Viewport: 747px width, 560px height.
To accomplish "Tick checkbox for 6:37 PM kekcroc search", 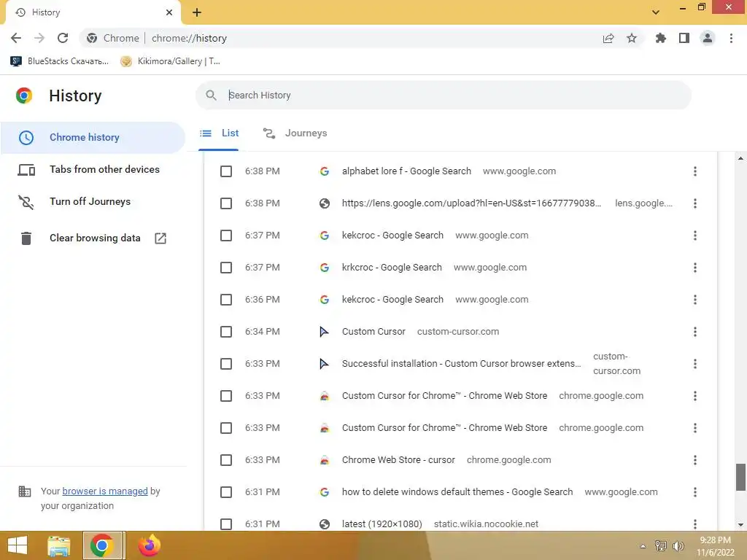I will click(x=226, y=236).
